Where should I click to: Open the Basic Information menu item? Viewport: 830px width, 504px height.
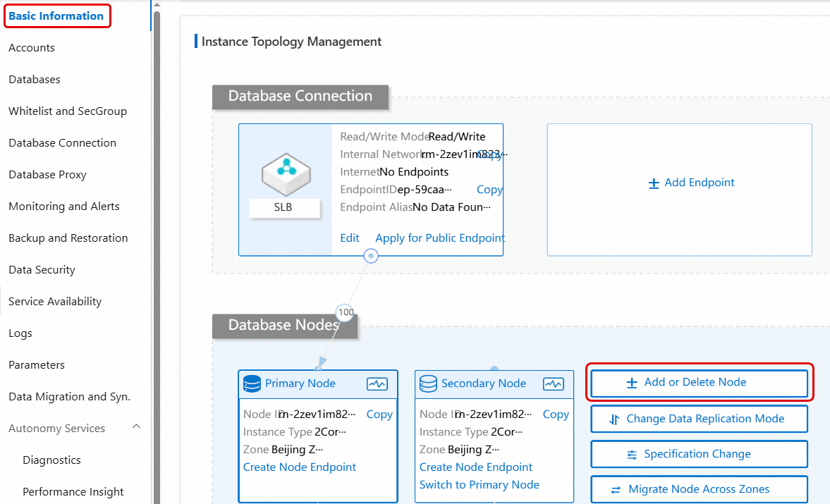(56, 16)
